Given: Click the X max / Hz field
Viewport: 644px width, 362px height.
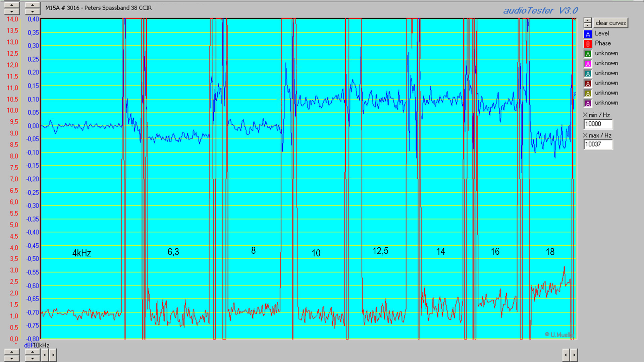Looking at the screenshot, I should click(x=598, y=144).
